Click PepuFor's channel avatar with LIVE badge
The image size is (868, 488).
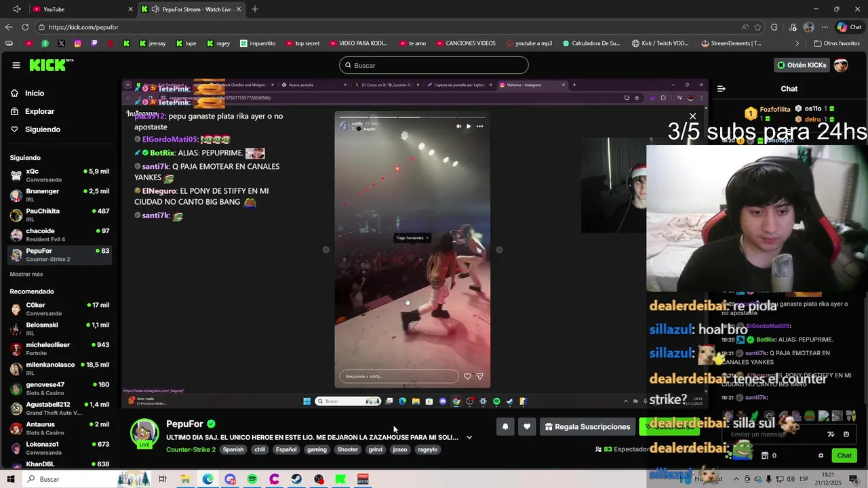[x=144, y=434]
